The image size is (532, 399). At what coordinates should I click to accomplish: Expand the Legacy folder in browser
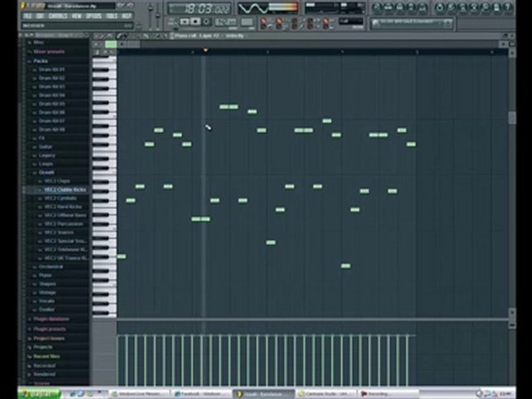[x=47, y=155]
